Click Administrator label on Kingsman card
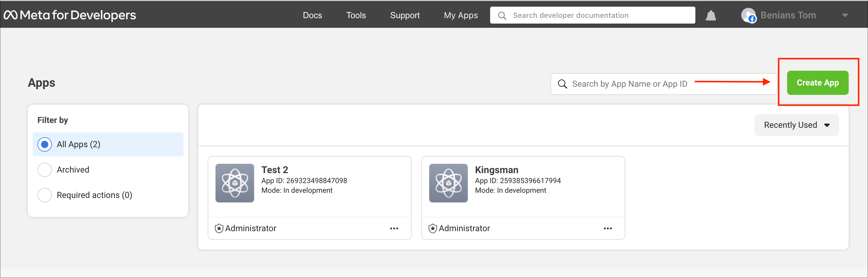The height and width of the screenshot is (278, 868). click(x=464, y=228)
